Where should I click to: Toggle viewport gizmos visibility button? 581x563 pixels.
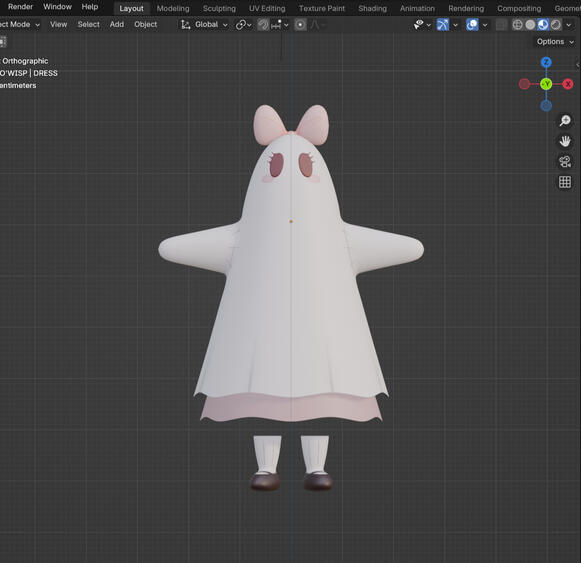(442, 25)
